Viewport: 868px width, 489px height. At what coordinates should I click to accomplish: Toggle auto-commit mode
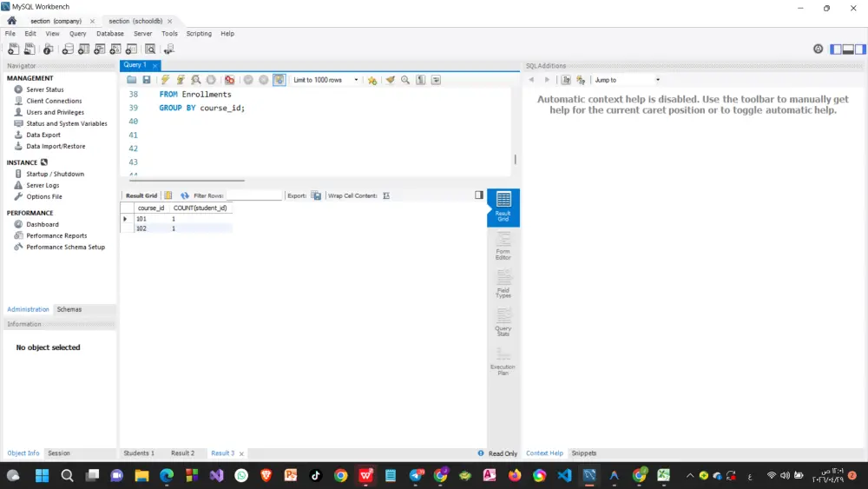tap(279, 80)
